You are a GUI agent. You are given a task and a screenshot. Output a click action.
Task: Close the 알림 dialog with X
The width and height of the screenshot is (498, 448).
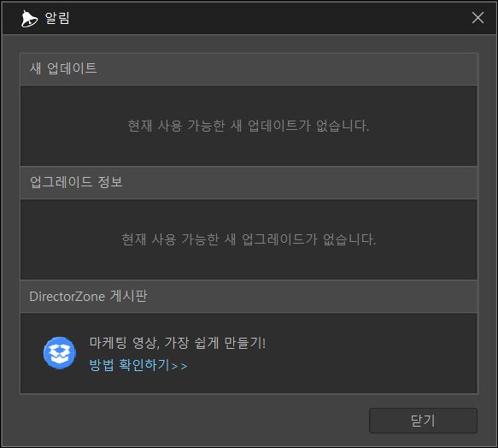[477, 17]
